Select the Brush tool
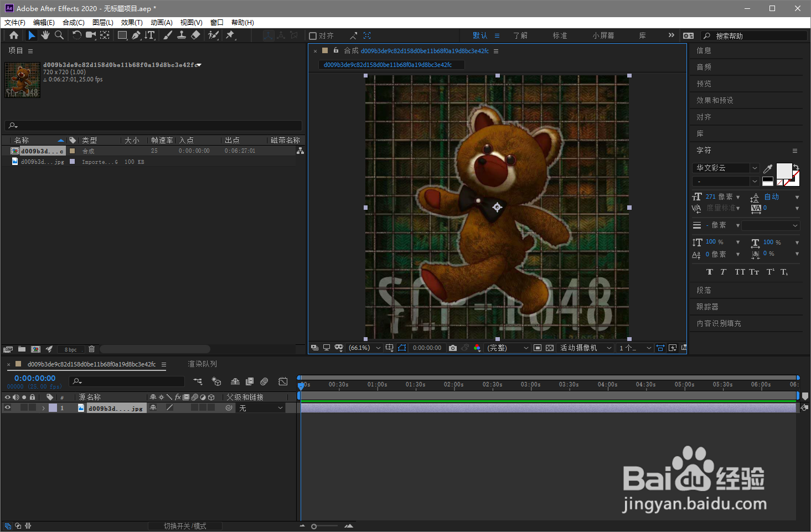 [168, 35]
